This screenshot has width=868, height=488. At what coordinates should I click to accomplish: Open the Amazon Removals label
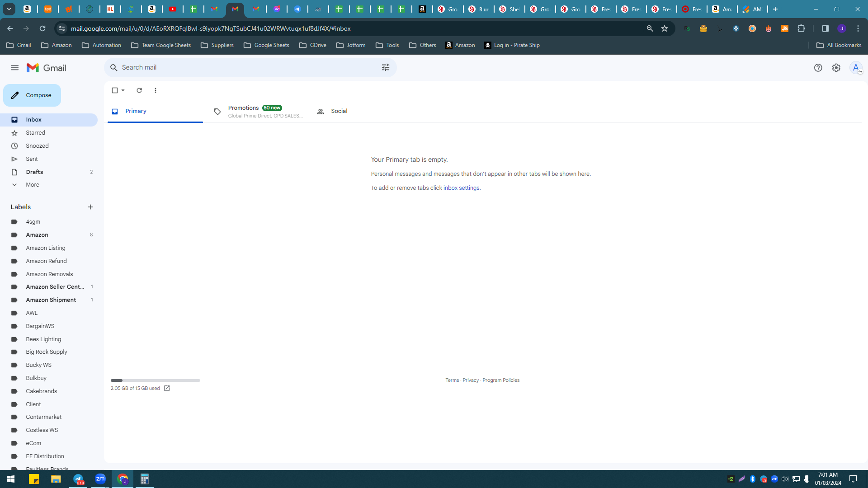click(x=49, y=274)
